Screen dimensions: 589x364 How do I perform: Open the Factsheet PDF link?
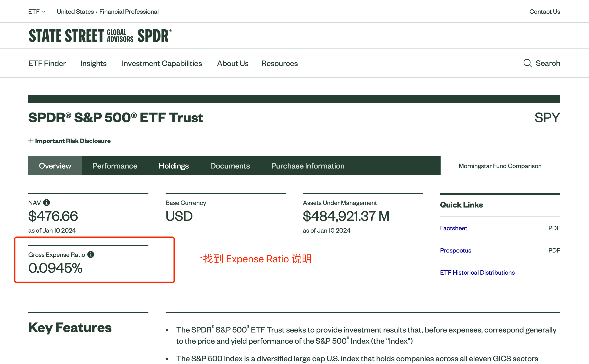[453, 228]
